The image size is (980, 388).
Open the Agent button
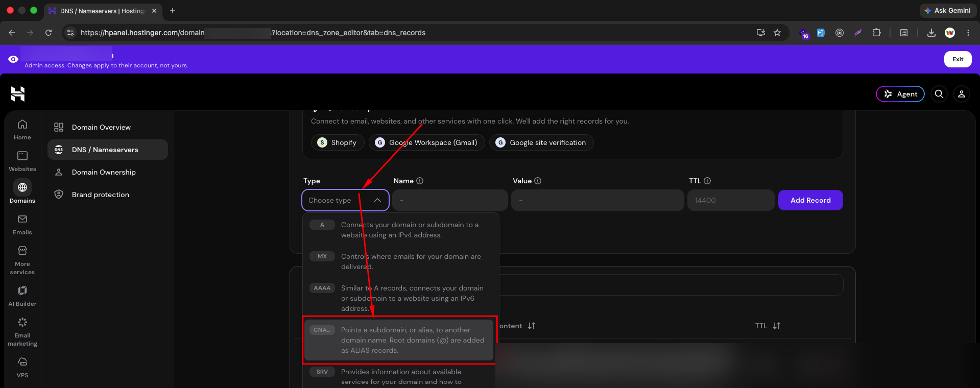click(x=900, y=94)
